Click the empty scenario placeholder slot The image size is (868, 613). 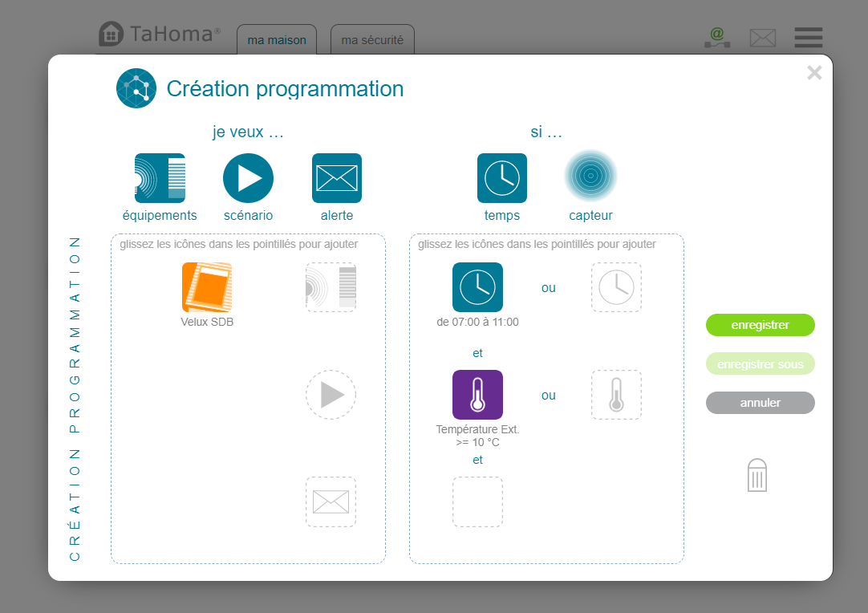click(331, 395)
